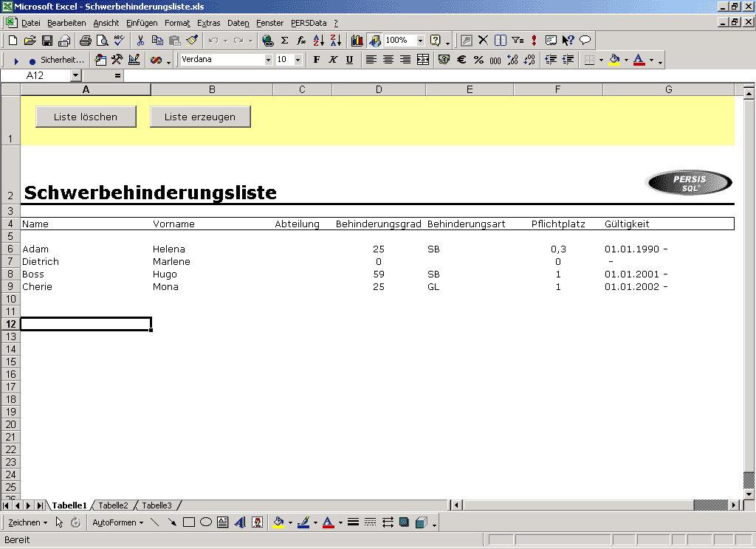This screenshot has width=756, height=549.
Task: Toggle bold formatting on the toolbar
Action: click(x=317, y=60)
